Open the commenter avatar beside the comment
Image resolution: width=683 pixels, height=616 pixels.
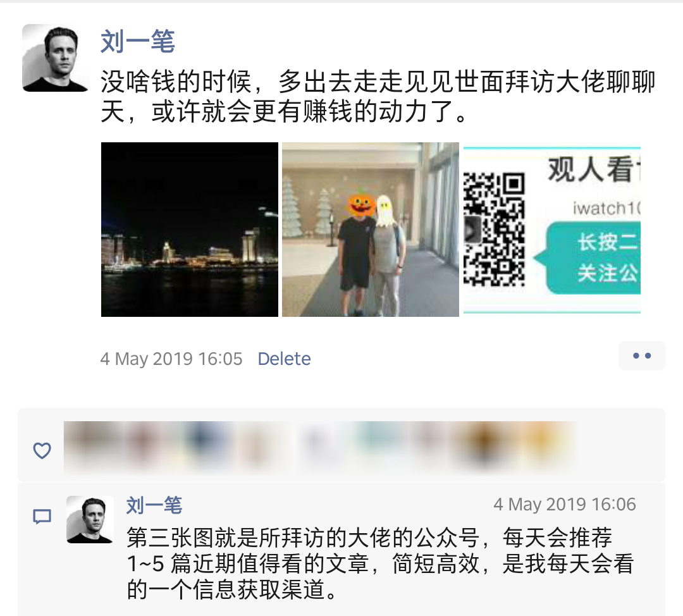[x=90, y=519]
